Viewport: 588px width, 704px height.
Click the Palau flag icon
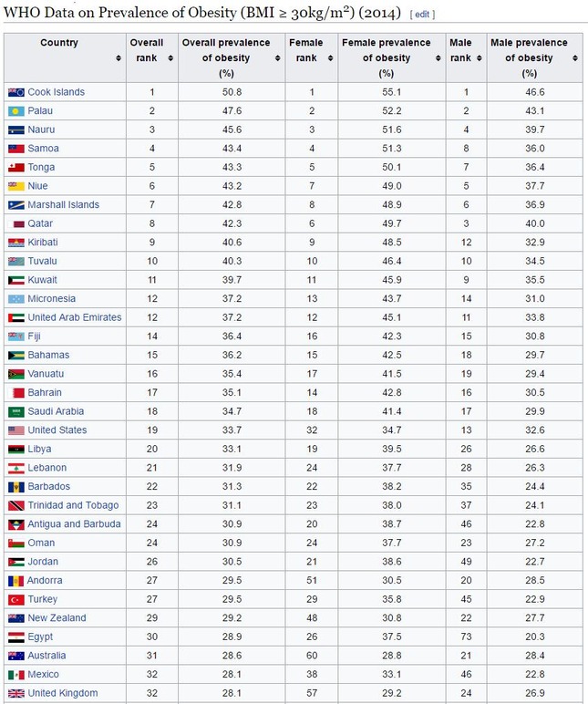pyautogui.click(x=16, y=111)
